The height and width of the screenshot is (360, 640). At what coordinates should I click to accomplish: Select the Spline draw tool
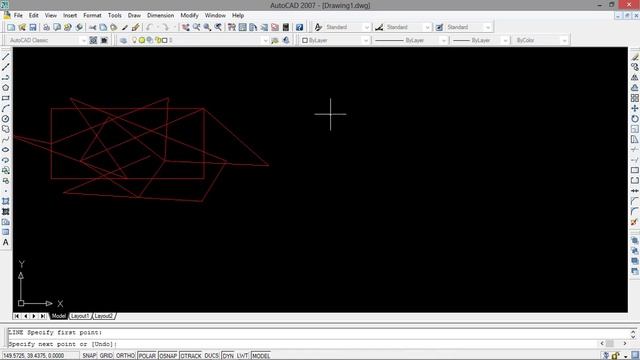[x=6, y=139]
